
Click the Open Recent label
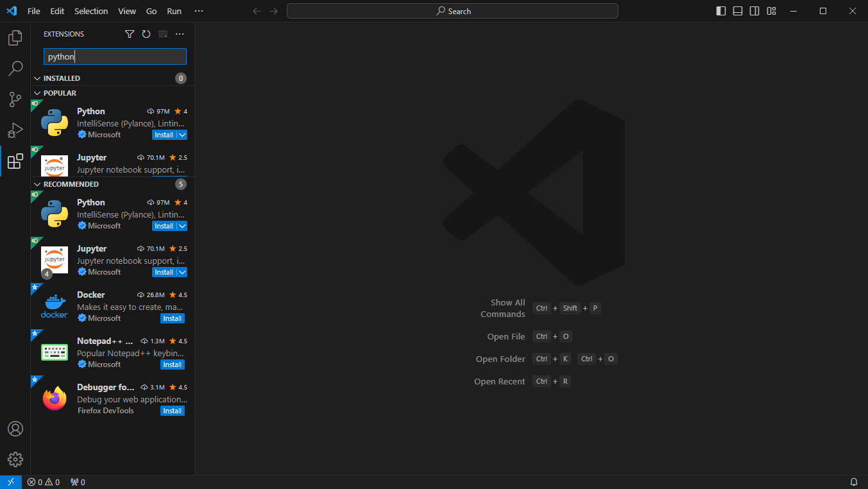coord(500,381)
